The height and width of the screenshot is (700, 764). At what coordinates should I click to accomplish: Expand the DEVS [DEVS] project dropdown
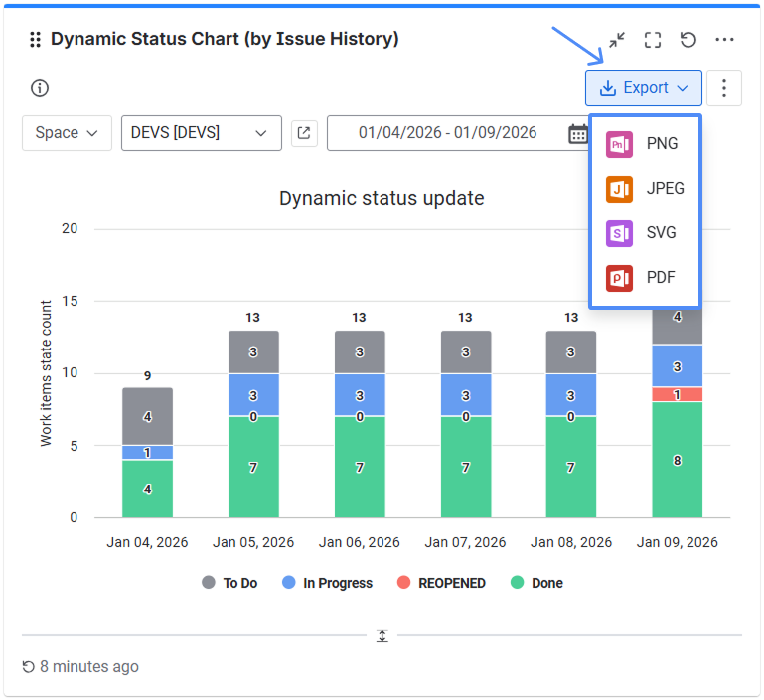pos(201,133)
